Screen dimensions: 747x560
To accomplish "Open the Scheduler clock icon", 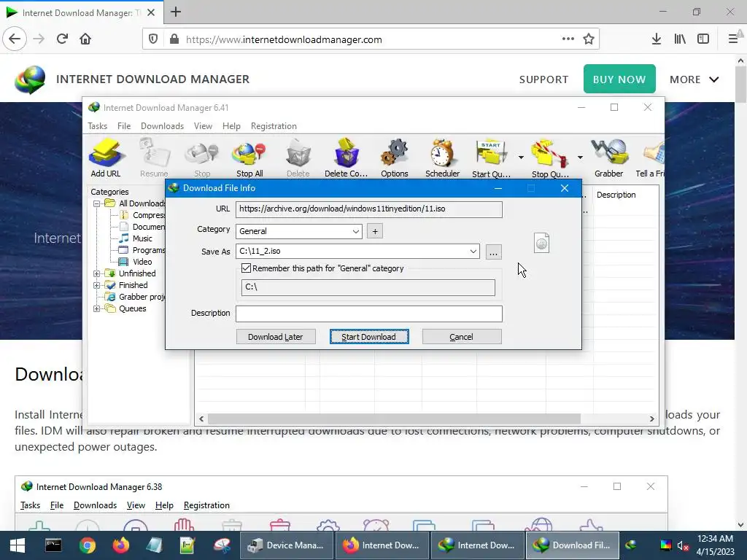I will pos(442,158).
